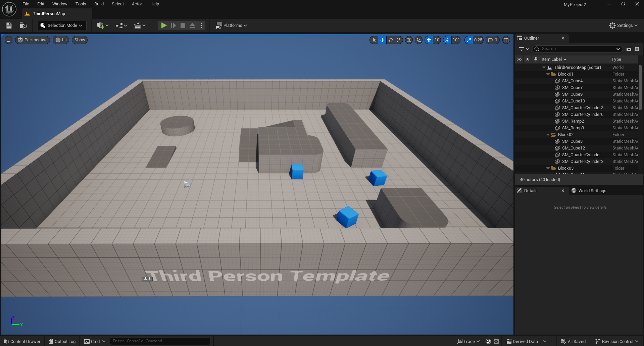Toggle surface snapping icon
The image size is (644, 346).
pyautogui.click(x=418, y=40)
